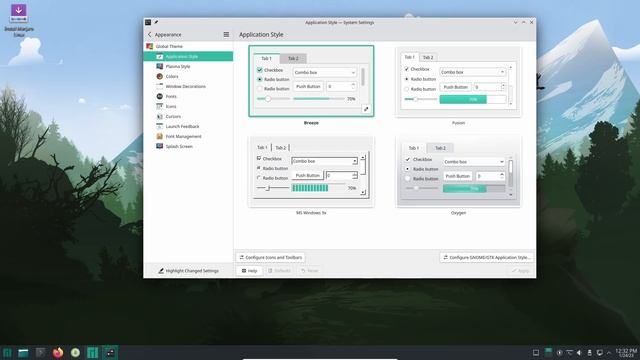Toggle the Checkbox in the Oxygen preview
The height and width of the screenshot is (360, 640).
click(408, 160)
